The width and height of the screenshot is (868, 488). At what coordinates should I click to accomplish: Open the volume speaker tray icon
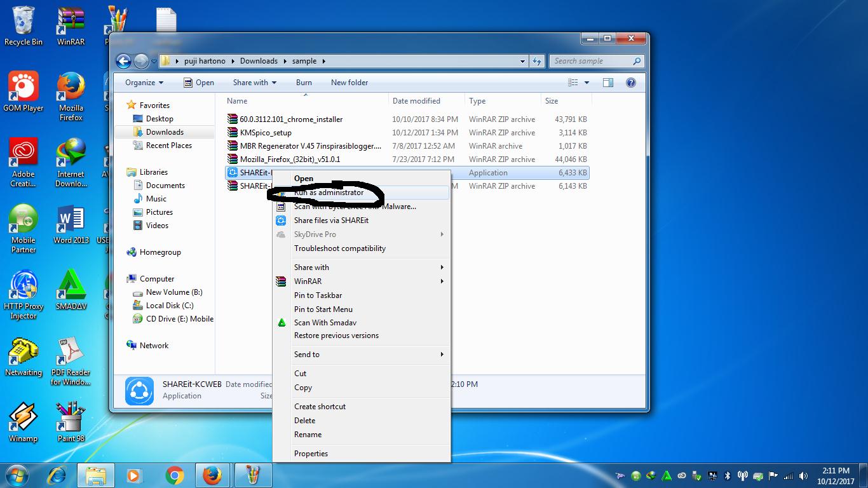tap(804, 475)
